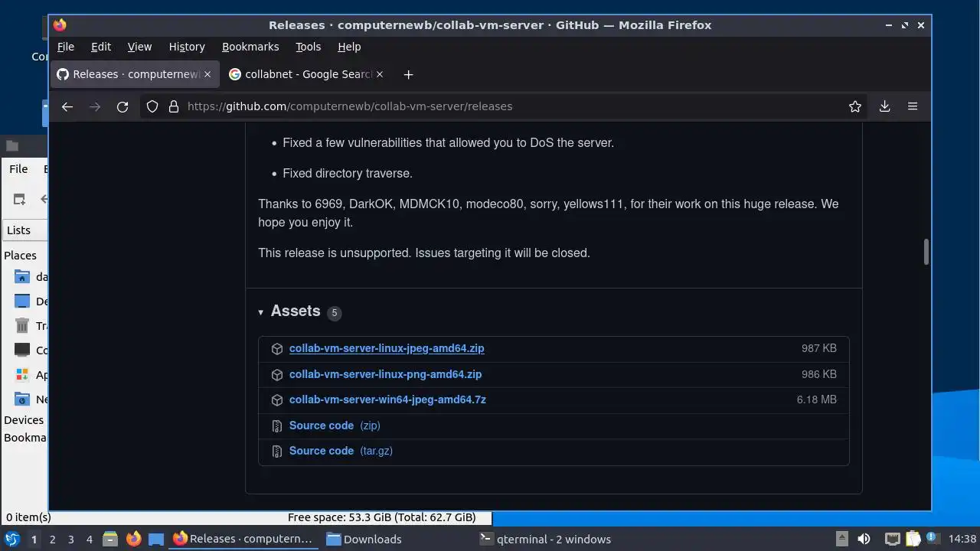Open Firefox Edit menu
This screenshot has width=980, height=551.
tap(101, 47)
